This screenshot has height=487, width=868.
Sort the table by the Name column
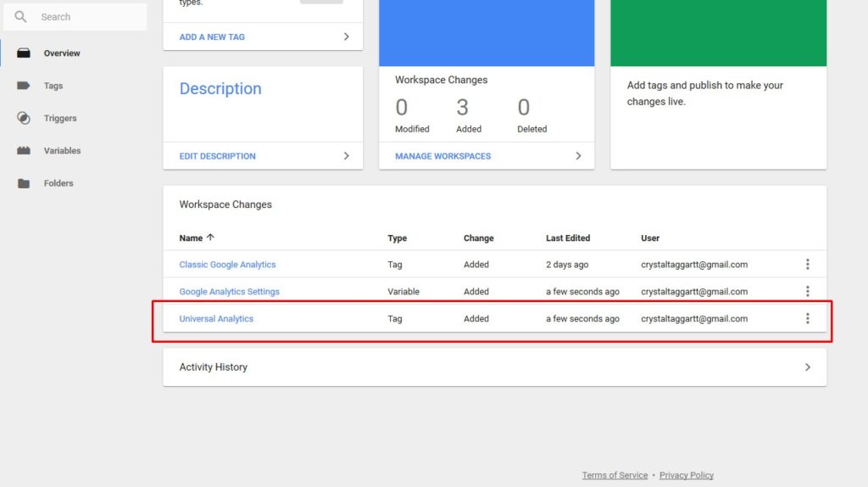click(x=191, y=238)
